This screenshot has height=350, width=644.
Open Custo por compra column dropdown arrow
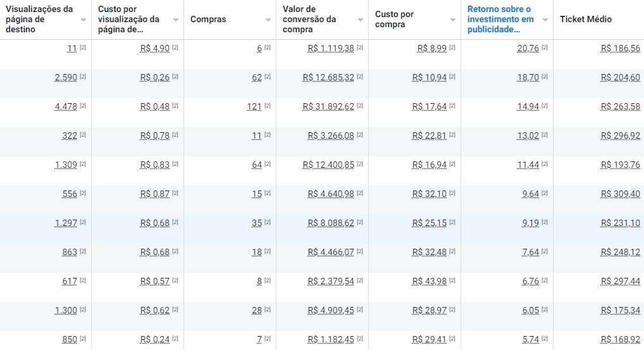[453, 20]
